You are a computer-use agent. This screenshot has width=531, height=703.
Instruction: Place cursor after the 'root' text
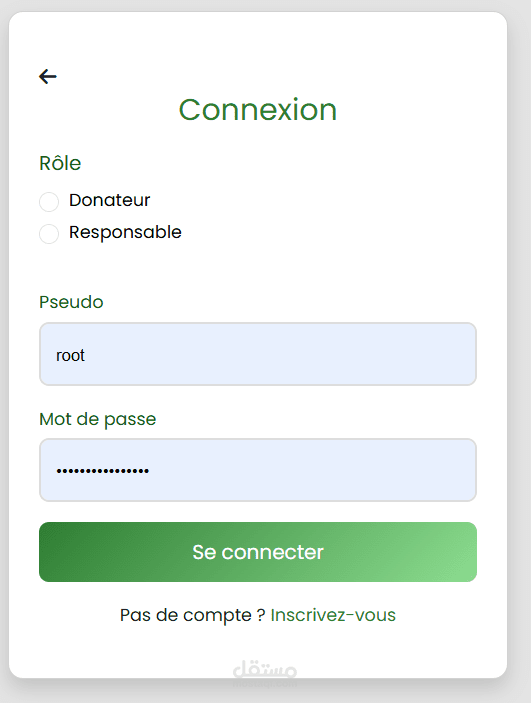86,356
